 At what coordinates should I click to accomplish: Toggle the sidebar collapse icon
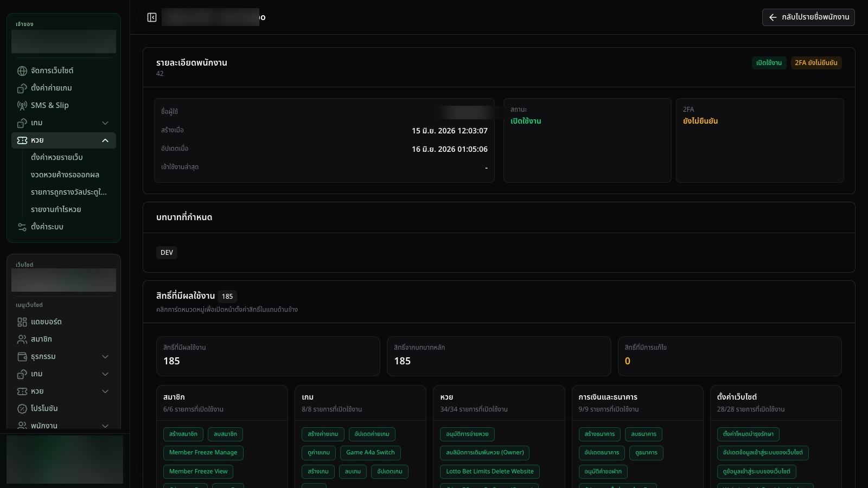pyautogui.click(x=152, y=17)
